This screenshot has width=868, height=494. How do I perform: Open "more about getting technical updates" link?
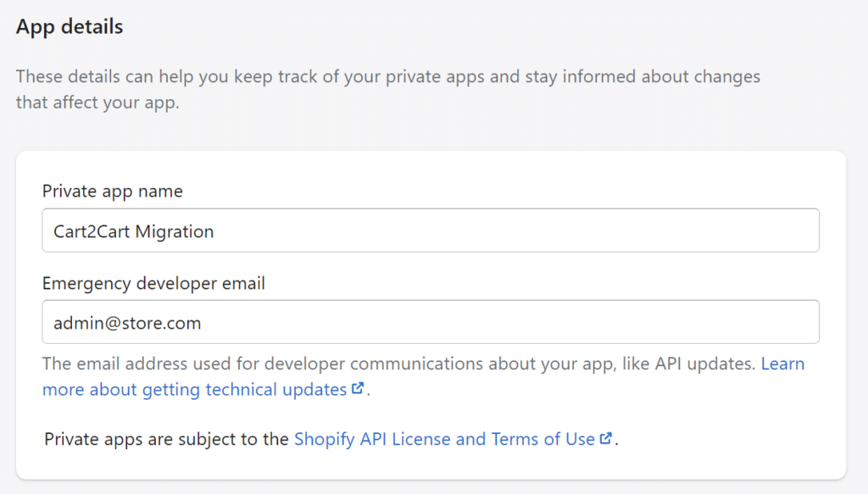click(195, 390)
